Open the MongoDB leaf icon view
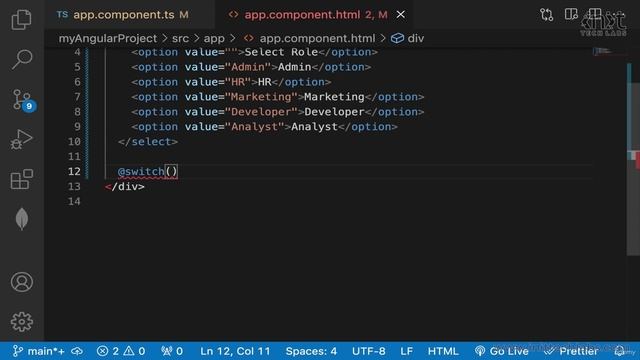Screen dimensions: 640x360 coord(22,219)
